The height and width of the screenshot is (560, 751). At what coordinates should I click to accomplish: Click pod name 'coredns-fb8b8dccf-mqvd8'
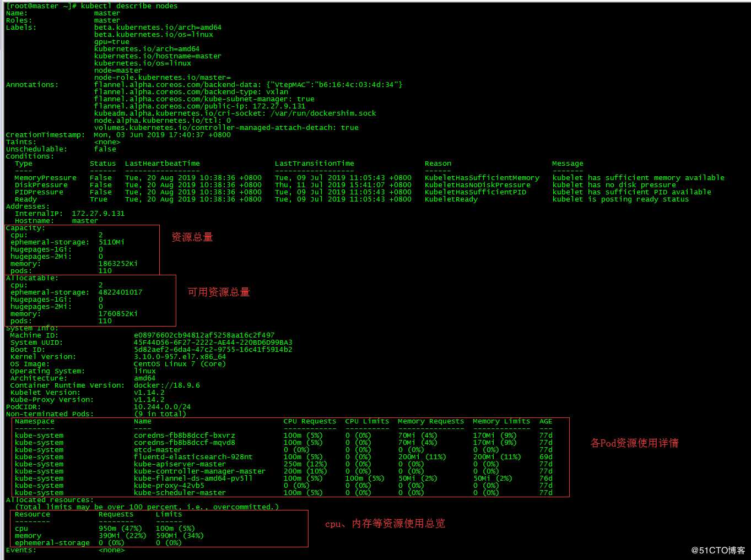184,443
